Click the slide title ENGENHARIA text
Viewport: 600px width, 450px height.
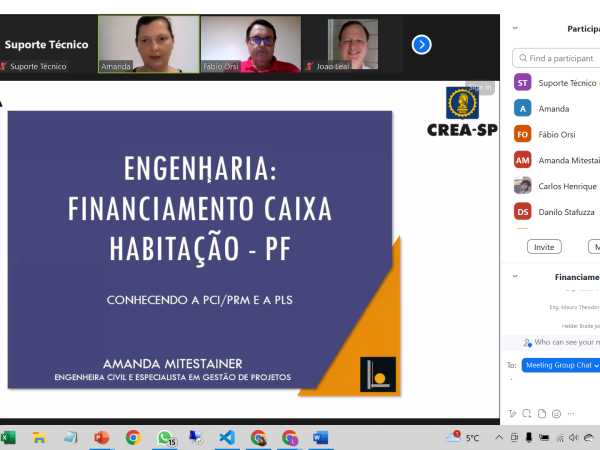(200, 168)
